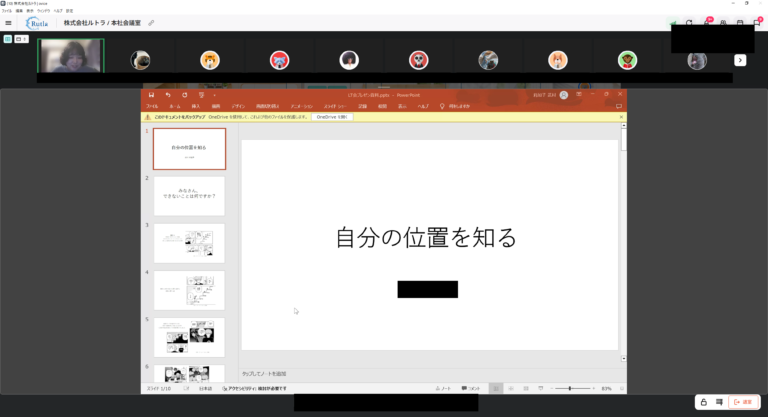Click the lock icon at the bottom right
This screenshot has height=417, width=768.
click(704, 402)
